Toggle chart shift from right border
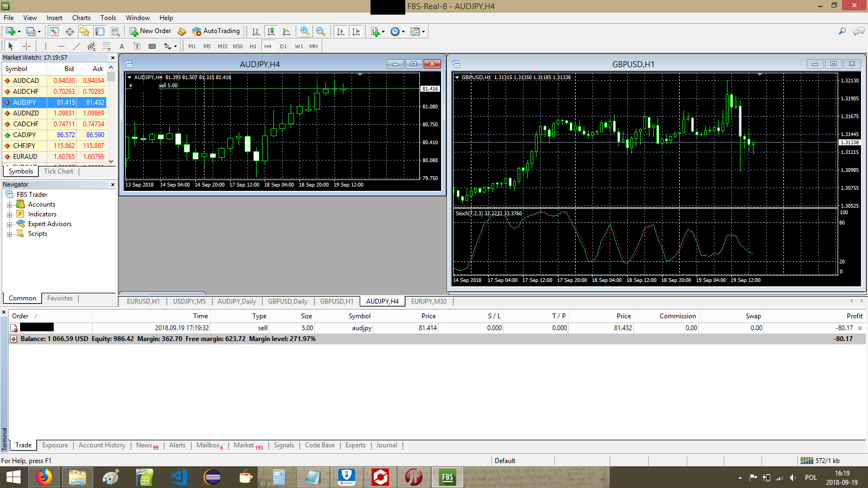The width and height of the screenshot is (868, 488). click(356, 31)
